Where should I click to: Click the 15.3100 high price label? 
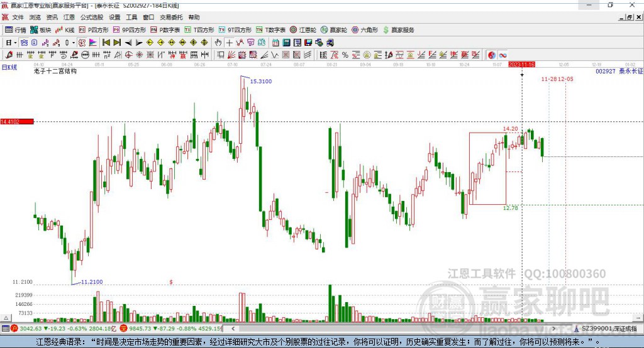pyautogui.click(x=261, y=81)
